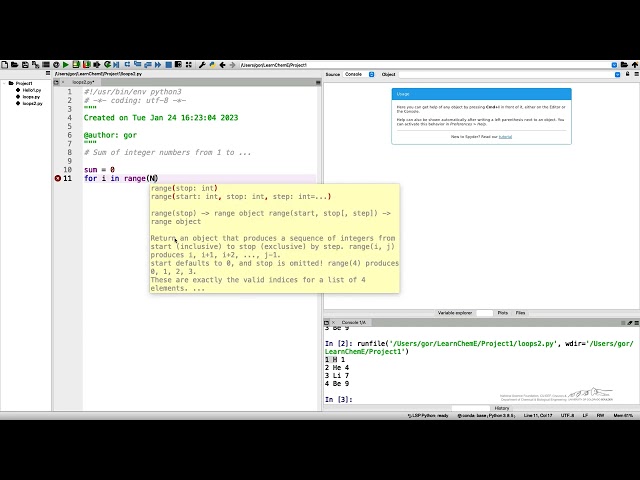The width and height of the screenshot is (640, 480).
Task: Click the Debug file icon
Action: 116,64
